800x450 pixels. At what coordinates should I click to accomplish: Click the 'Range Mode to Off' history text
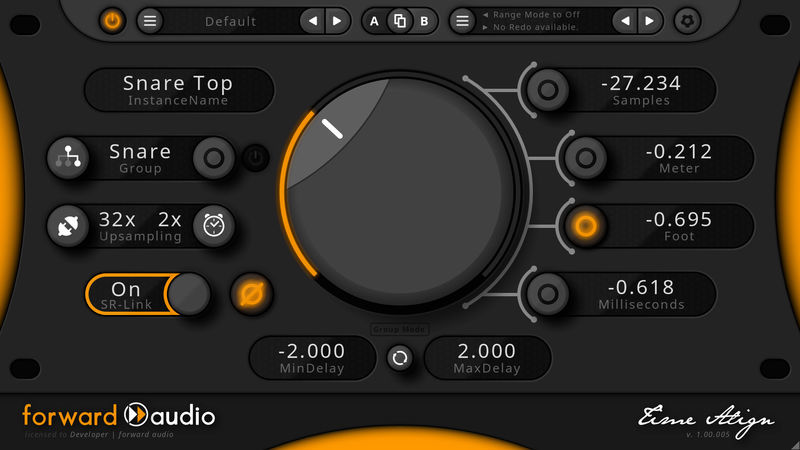click(x=536, y=15)
